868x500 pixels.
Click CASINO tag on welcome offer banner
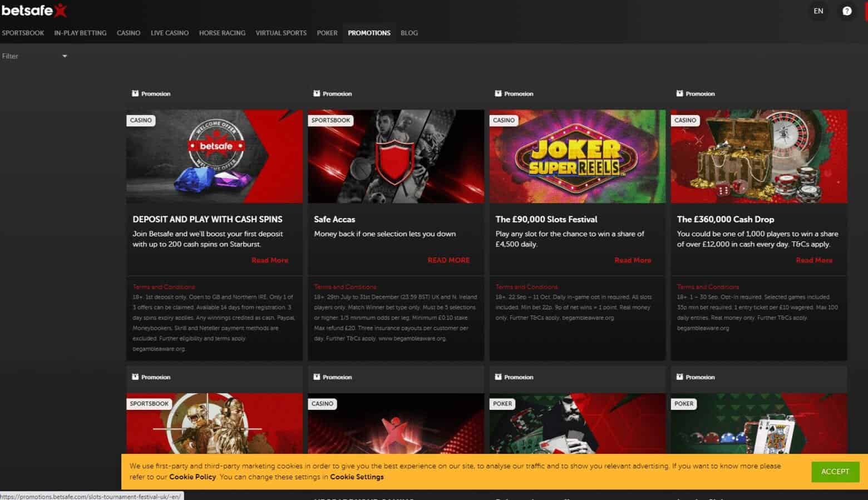pos(141,120)
